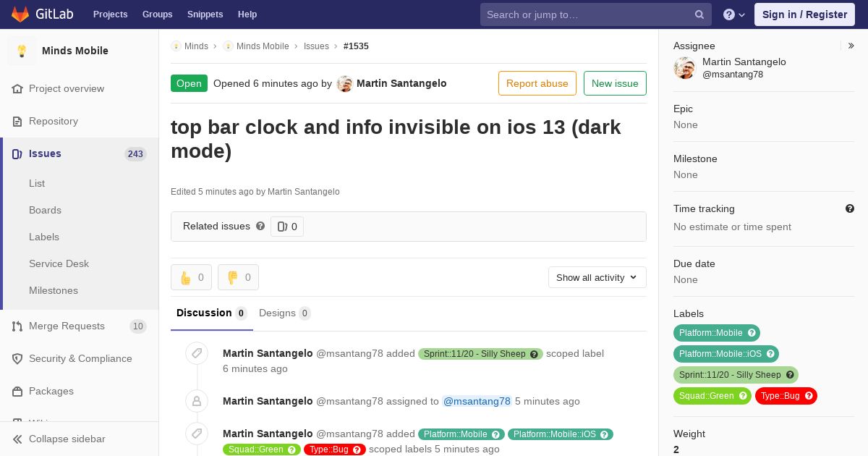Click thumbs down reaction button
The width and height of the screenshot is (868, 456).
tap(238, 277)
